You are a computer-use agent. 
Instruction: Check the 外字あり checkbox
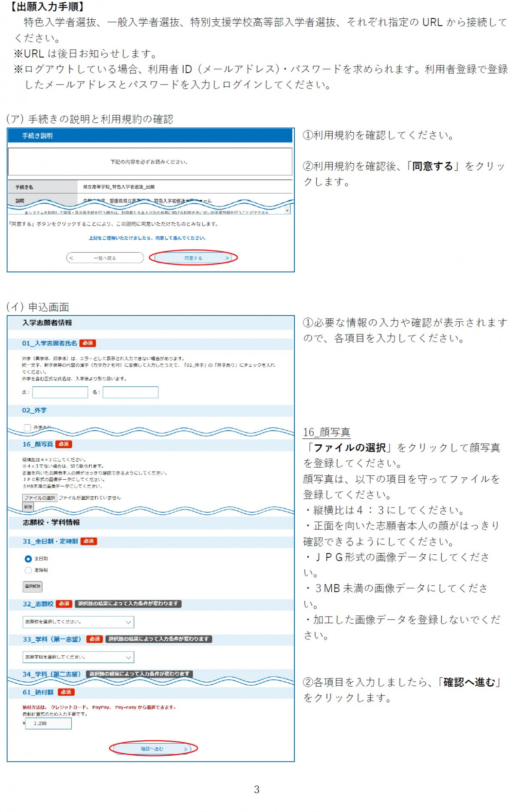(28, 428)
